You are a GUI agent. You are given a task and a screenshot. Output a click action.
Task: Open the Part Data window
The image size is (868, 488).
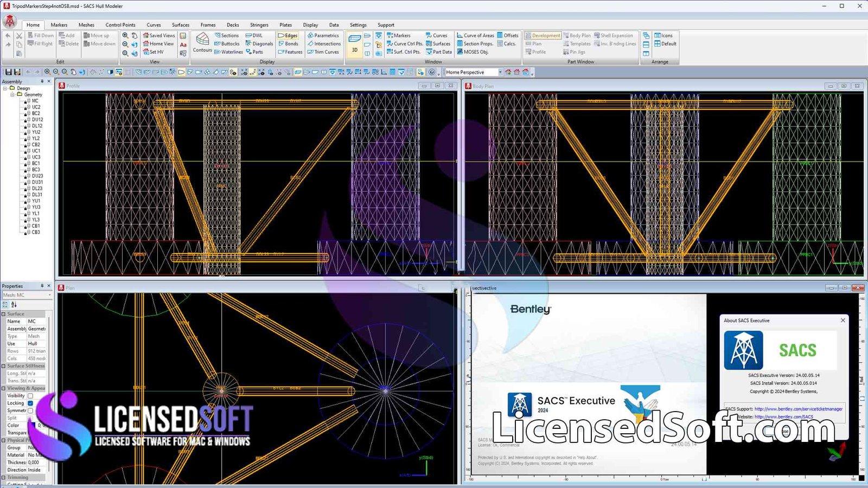(x=439, y=52)
